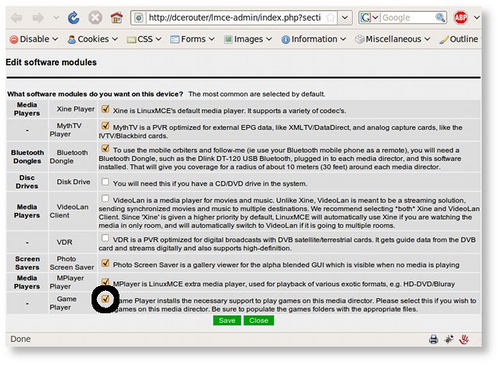This screenshot has width=500, height=365.
Task: Click the search magnifier icon
Action: point(440,17)
